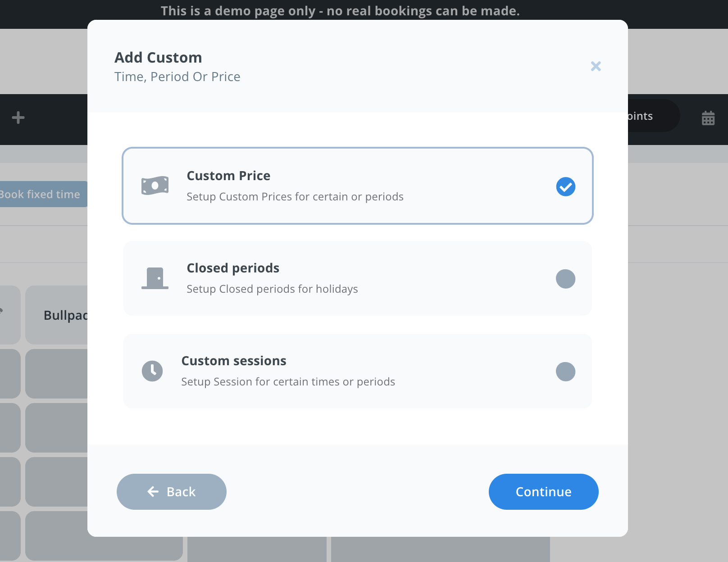Screen dimensions: 728x562
Task: Click the Book fixed time button
Action: point(43,194)
